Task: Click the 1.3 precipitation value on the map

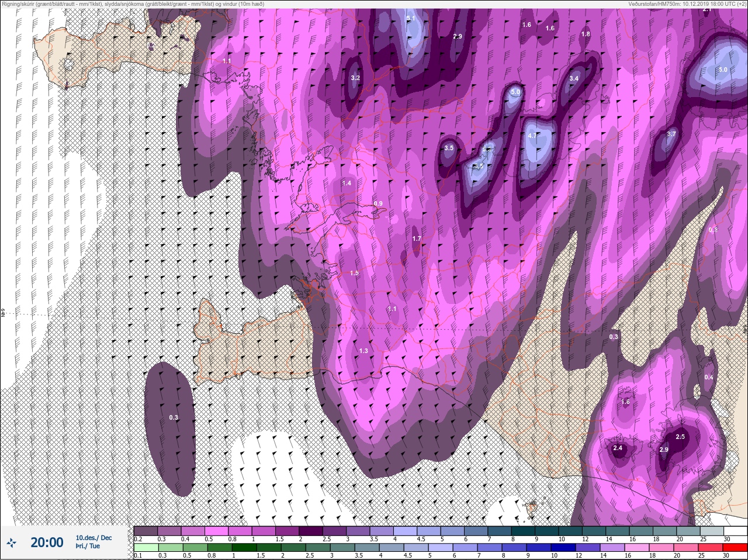Action: pyautogui.click(x=363, y=351)
